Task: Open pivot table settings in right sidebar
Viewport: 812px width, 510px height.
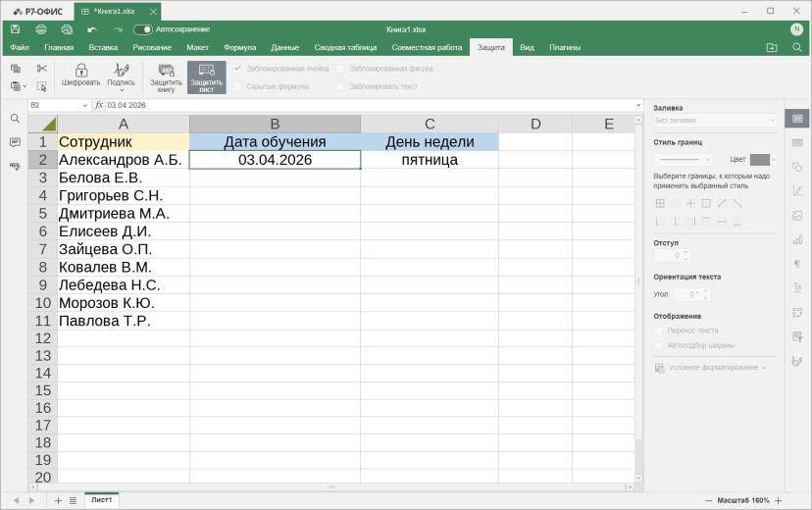Action: tap(797, 312)
